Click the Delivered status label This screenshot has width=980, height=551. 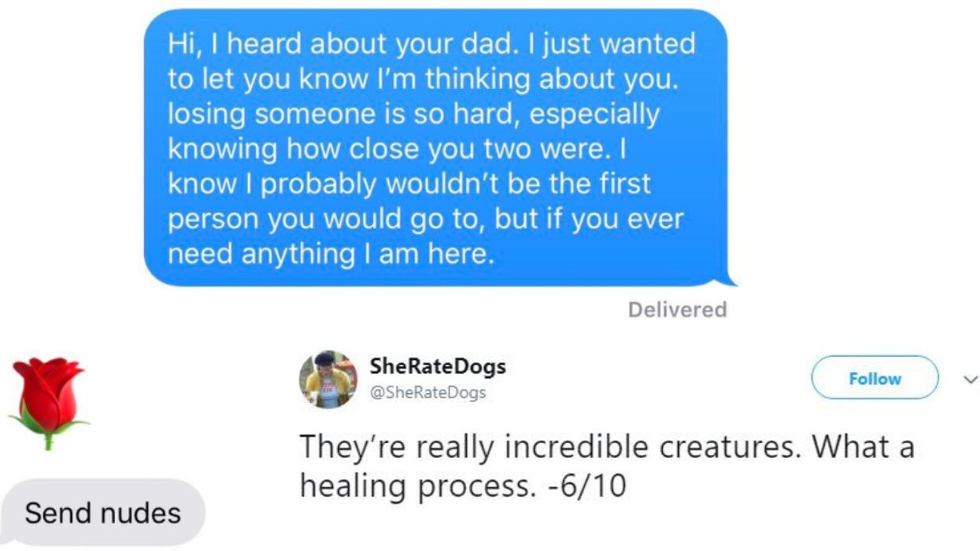click(x=679, y=310)
